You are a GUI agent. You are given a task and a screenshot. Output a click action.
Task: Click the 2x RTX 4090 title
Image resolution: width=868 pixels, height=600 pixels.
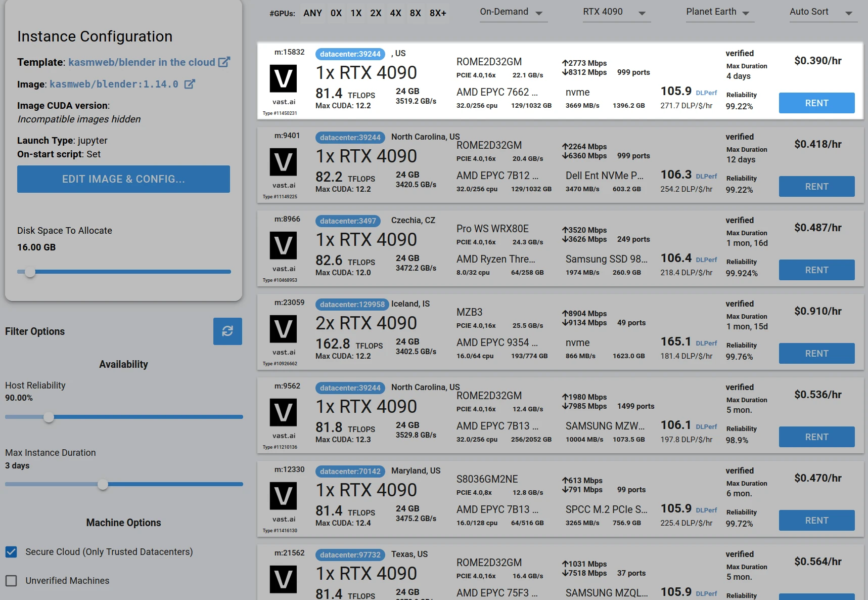(x=367, y=323)
